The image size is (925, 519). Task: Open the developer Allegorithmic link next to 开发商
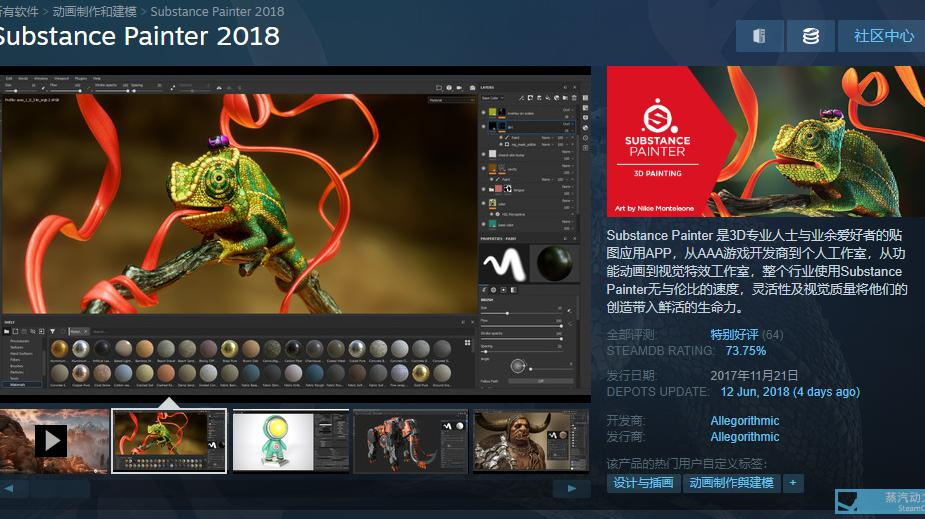744,421
